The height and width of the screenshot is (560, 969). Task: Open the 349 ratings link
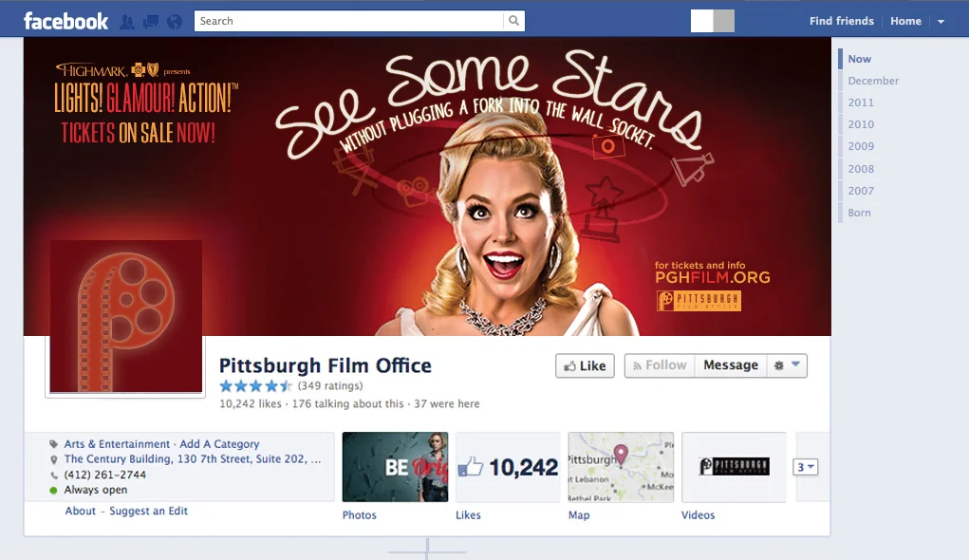tap(330, 385)
